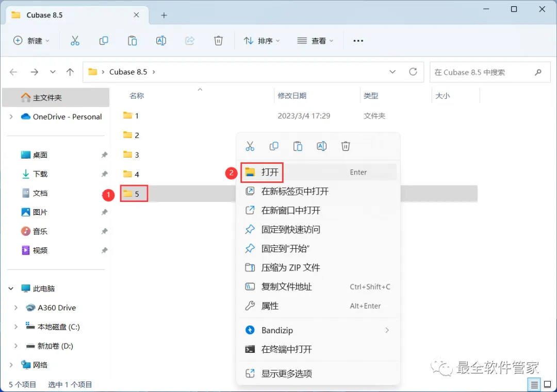Open the recent locations dropdown arrow

tap(53, 72)
